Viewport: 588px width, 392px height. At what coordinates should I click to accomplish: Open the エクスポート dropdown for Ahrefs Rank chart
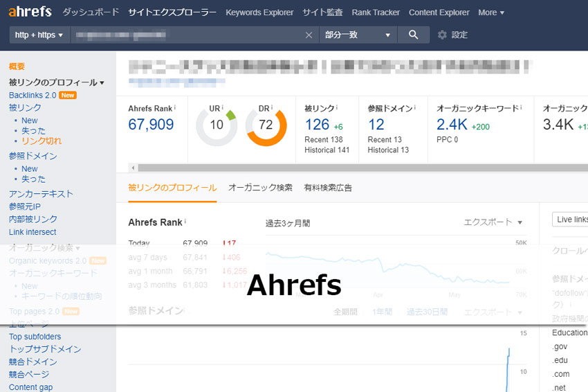[493, 222]
